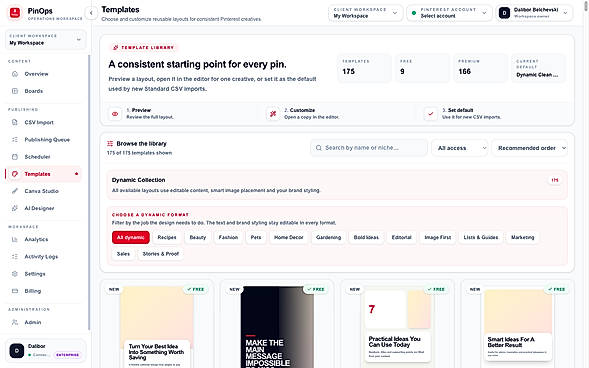
Task: Click the ENTERPRISE plan badge
Action: click(68, 354)
